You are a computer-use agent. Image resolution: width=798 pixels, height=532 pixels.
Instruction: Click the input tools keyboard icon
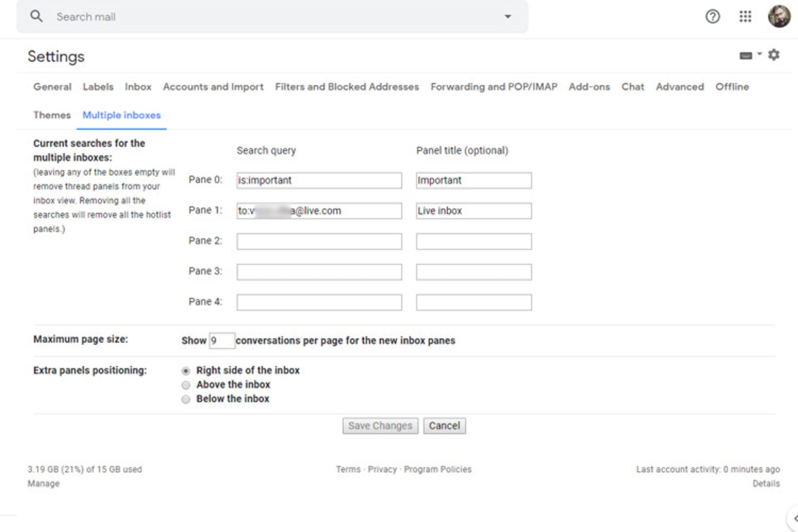(x=746, y=56)
